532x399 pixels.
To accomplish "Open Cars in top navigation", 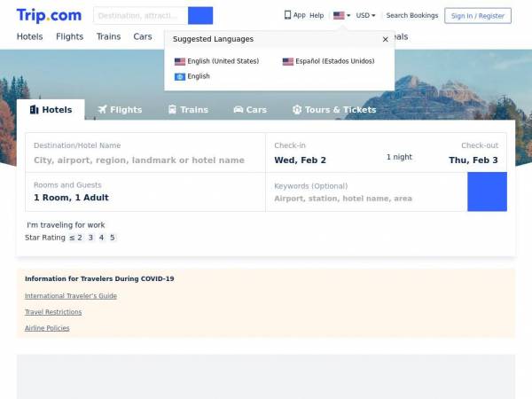I will click(143, 36).
